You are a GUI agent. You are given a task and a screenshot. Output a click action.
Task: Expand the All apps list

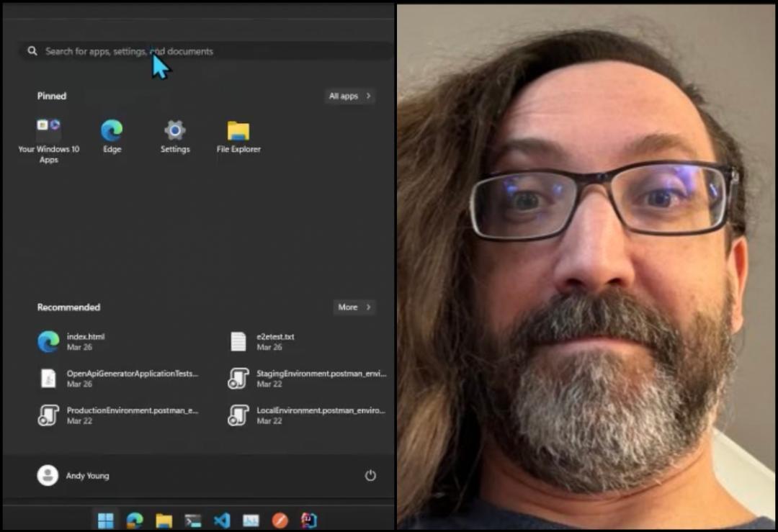pos(350,96)
